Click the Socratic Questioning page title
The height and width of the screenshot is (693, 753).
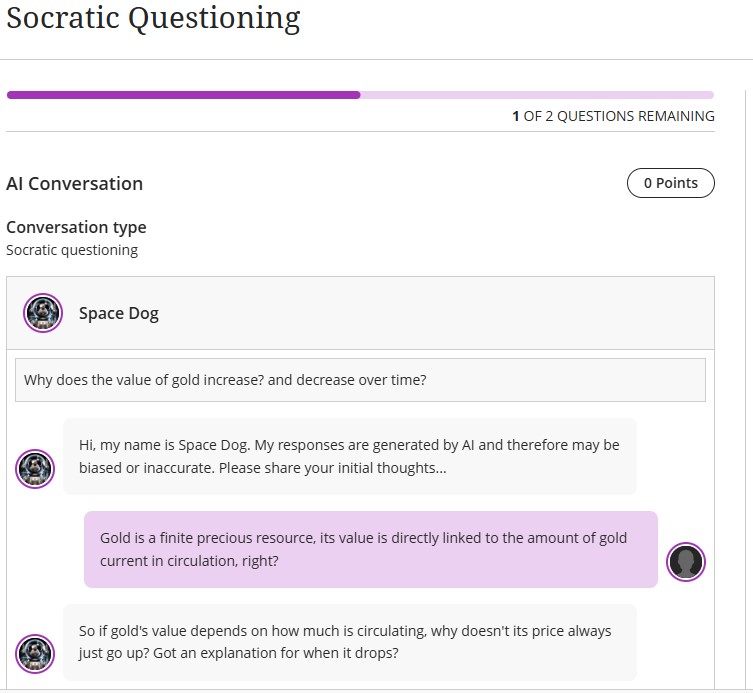click(x=153, y=18)
